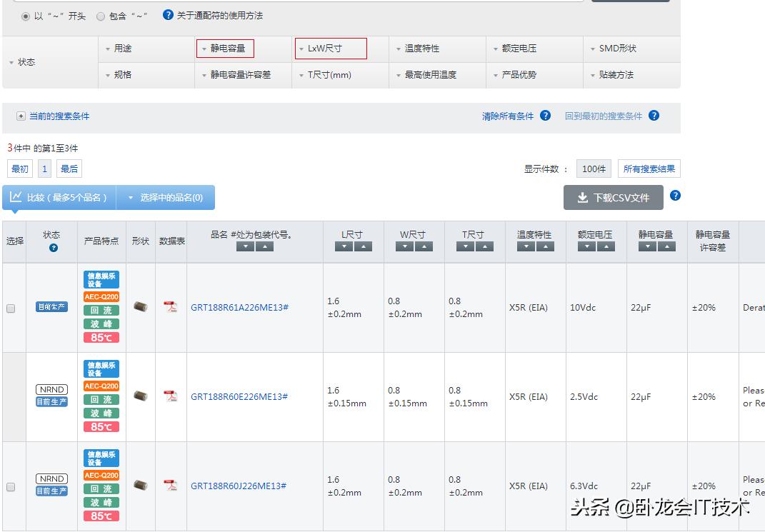Select the 包含"~" radio button
The image size is (765, 532).
coord(101,16)
